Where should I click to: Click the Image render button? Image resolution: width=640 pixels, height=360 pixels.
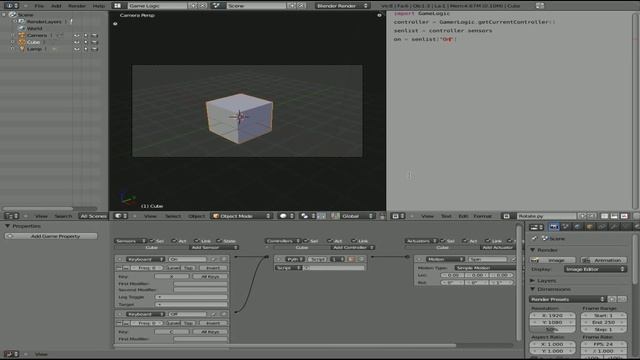(553, 260)
